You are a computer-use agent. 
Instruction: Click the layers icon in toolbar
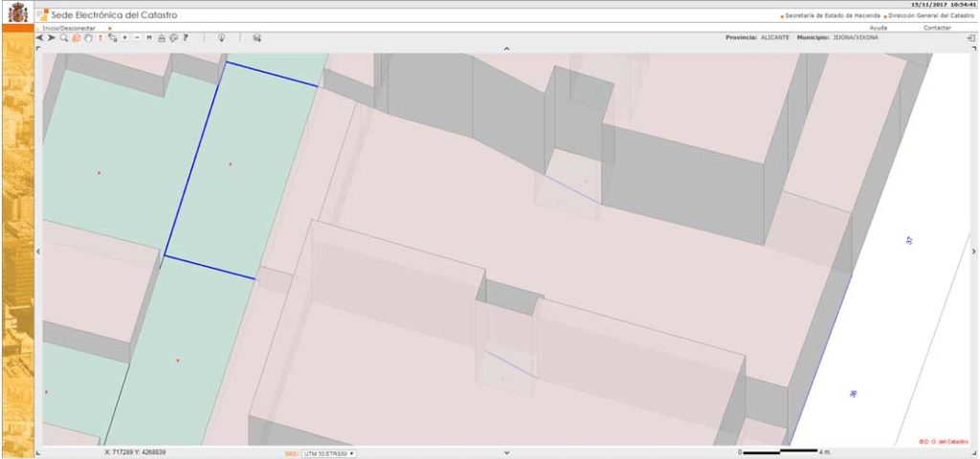(256, 37)
